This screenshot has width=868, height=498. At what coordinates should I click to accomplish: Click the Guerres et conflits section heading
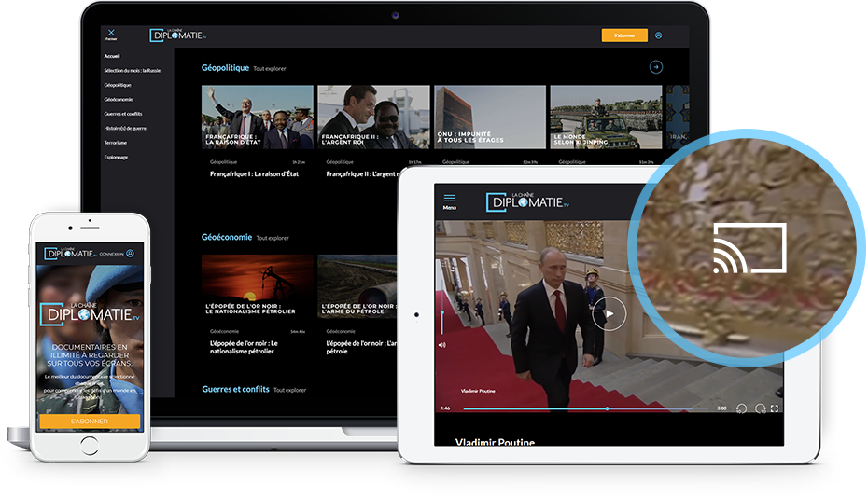click(236, 390)
